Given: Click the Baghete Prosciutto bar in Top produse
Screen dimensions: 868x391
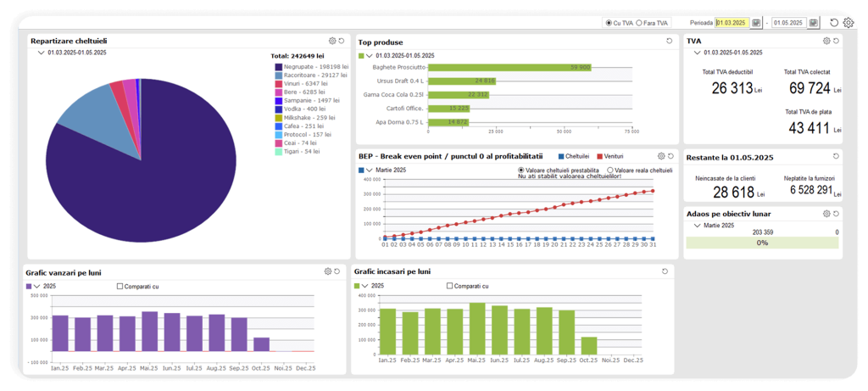Looking at the screenshot, I should (x=509, y=66).
